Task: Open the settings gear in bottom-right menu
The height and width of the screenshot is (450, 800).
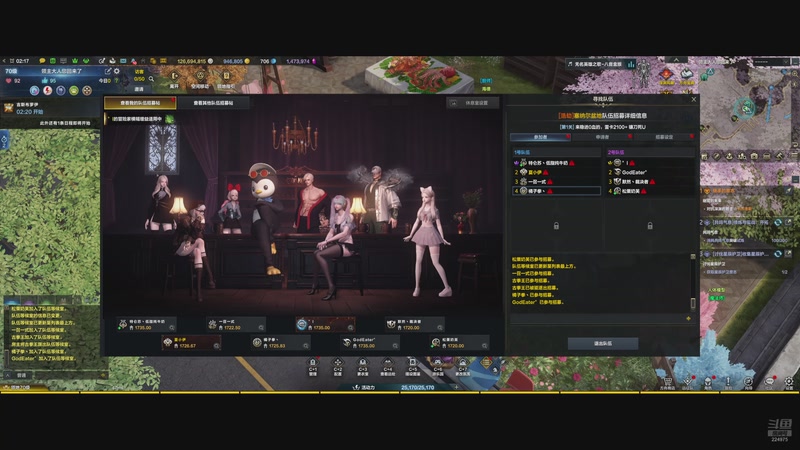Action: (x=789, y=381)
